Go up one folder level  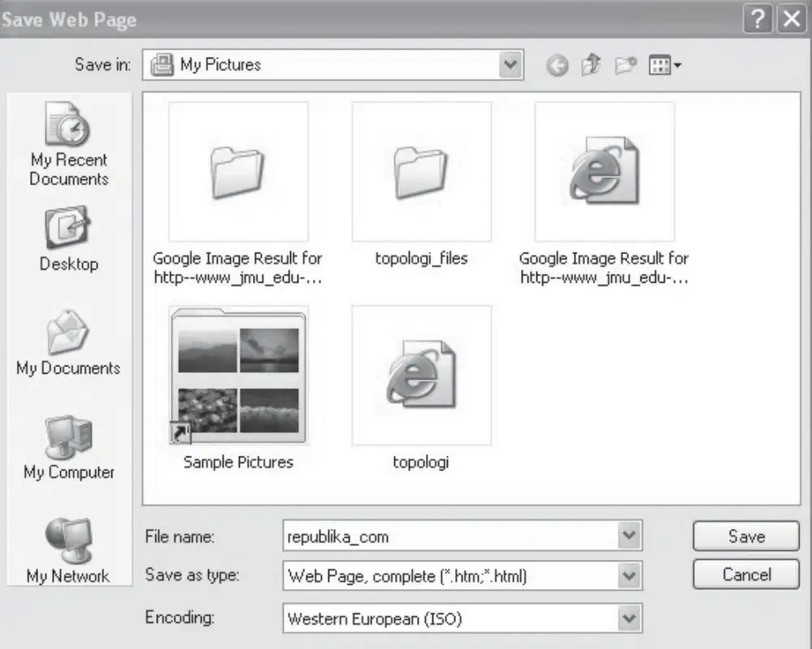pyautogui.click(x=592, y=65)
